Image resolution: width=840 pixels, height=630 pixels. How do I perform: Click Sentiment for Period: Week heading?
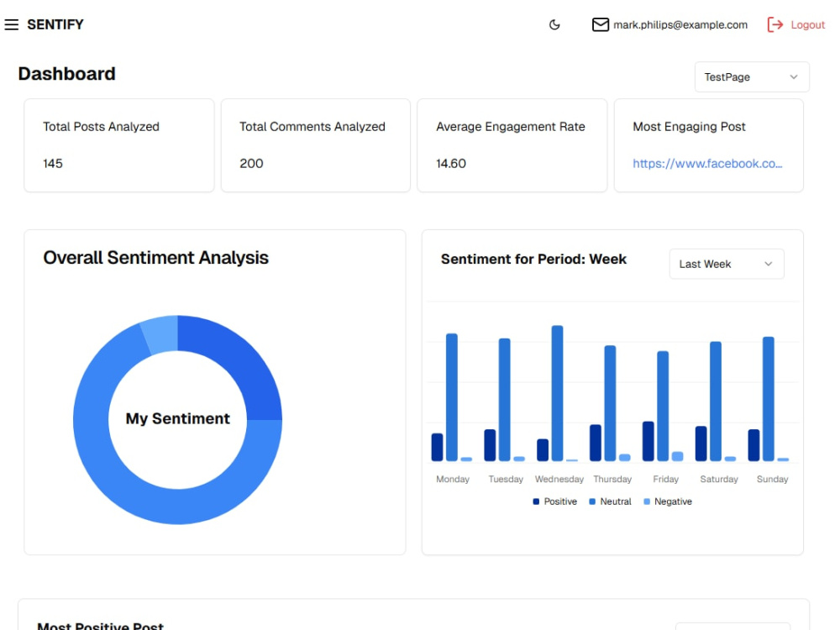click(533, 260)
